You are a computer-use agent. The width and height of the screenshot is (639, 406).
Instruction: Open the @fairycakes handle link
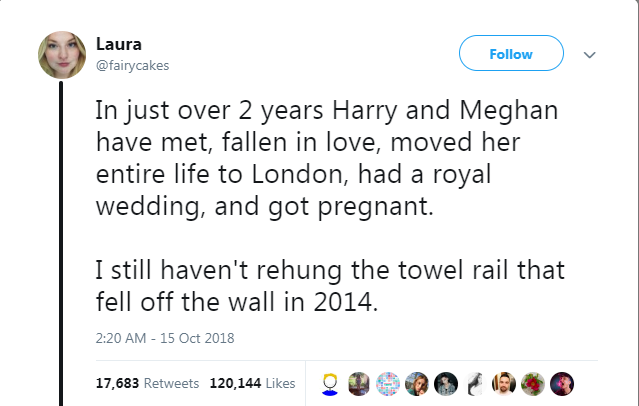coord(133,64)
